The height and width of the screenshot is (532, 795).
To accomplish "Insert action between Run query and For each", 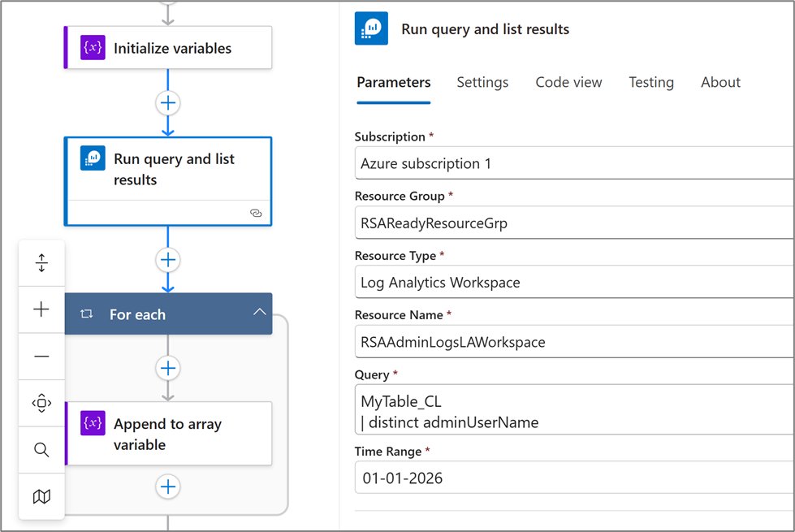I will point(168,260).
